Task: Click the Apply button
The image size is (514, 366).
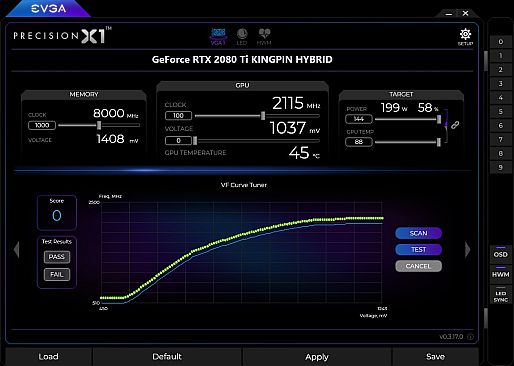Action: coord(317,357)
